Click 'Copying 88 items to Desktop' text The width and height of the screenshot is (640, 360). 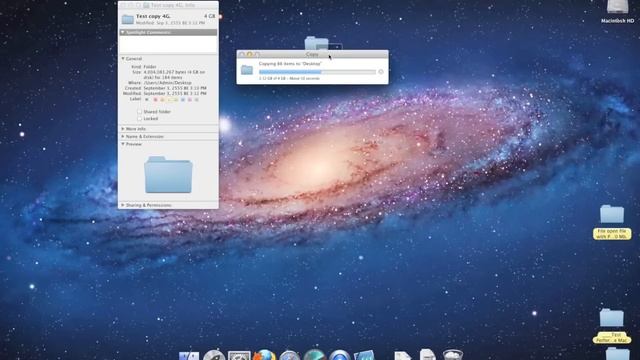click(290, 64)
